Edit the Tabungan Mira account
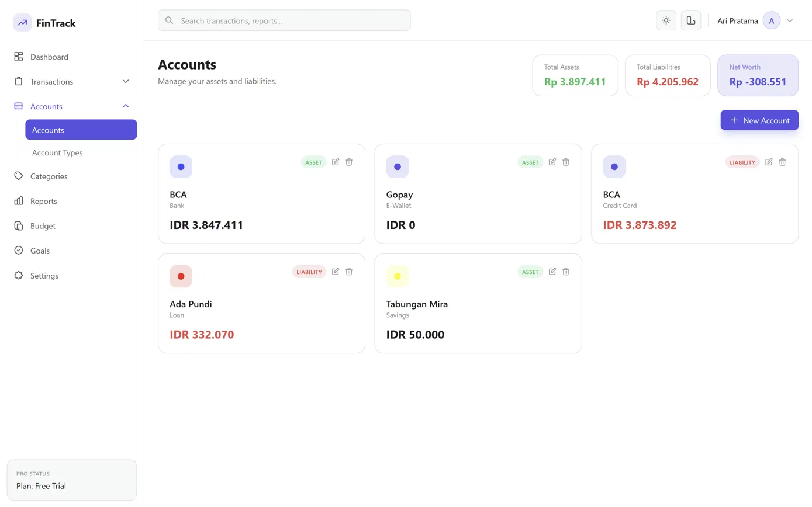 pyautogui.click(x=552, y=272)
